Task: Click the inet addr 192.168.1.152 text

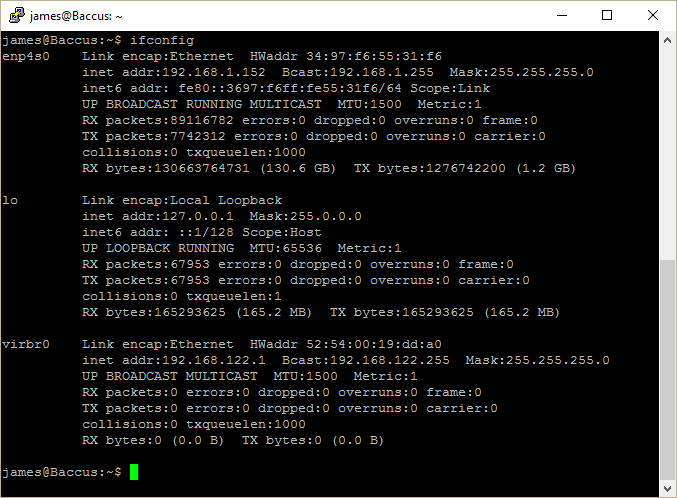Action: point(174,73)
